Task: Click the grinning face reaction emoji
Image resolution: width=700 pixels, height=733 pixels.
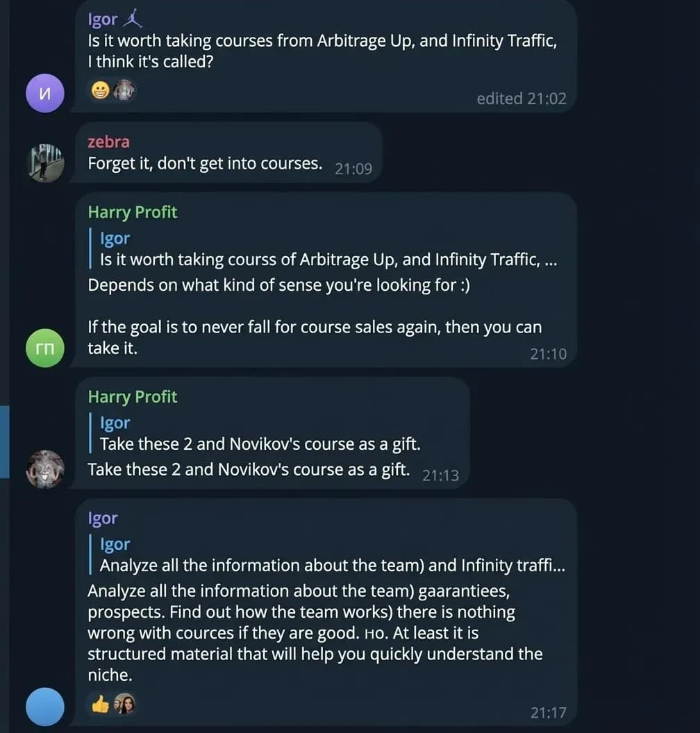Action: click(x=100, y=90)
